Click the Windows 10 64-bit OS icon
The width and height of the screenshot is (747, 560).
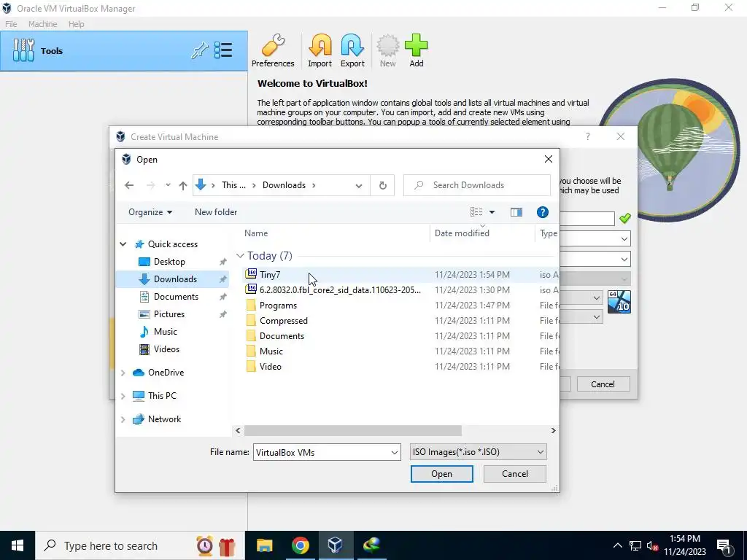[619, 302]
